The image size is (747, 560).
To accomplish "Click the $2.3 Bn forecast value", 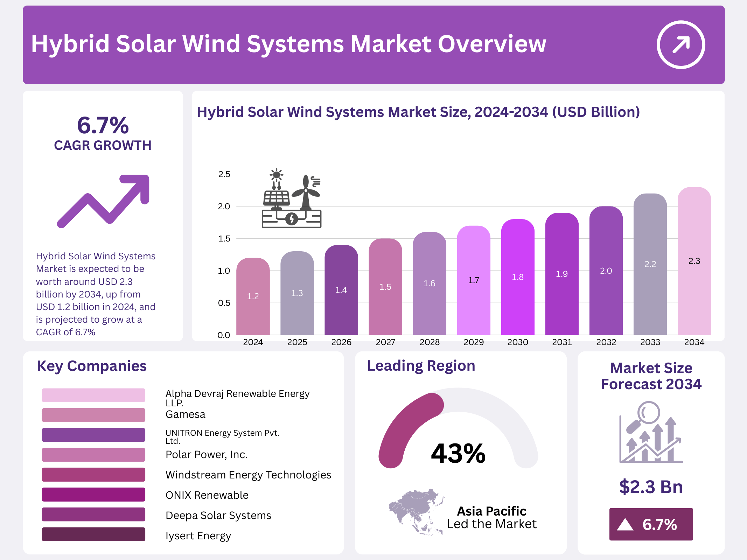I will click(x=651, y=487).
